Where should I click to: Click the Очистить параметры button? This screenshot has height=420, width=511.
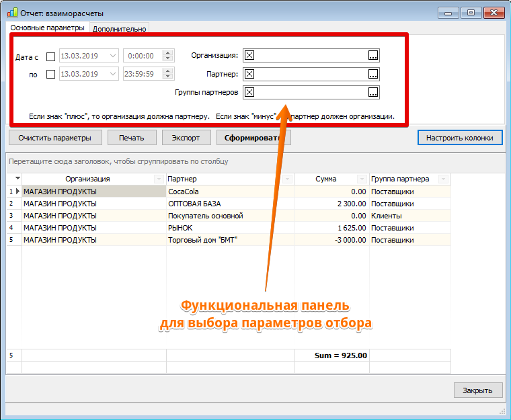(55, 138)
